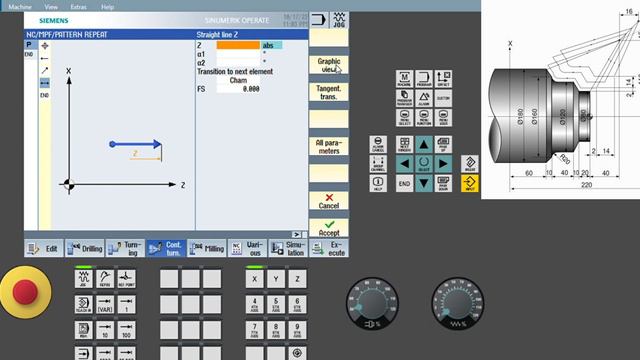Click the MENU SELECT key
The image size is (640, 360).
coord(404,118)
